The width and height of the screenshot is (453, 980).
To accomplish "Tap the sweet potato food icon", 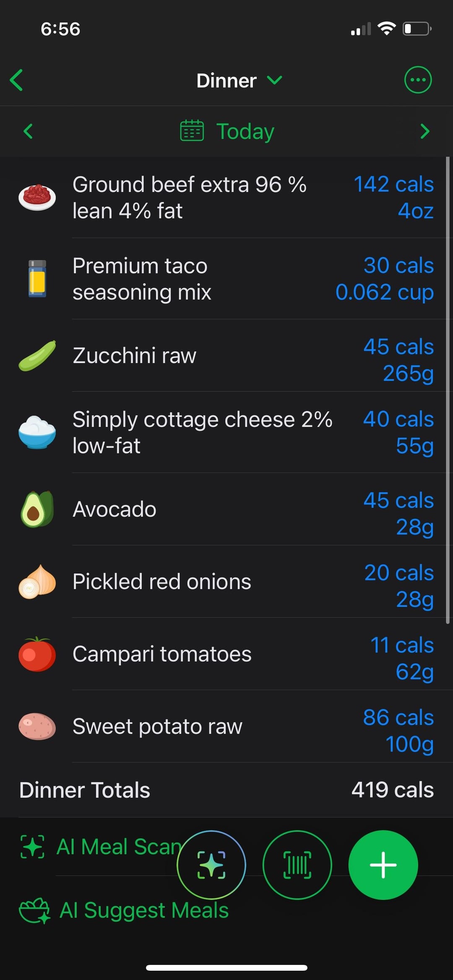I will 37,726.
